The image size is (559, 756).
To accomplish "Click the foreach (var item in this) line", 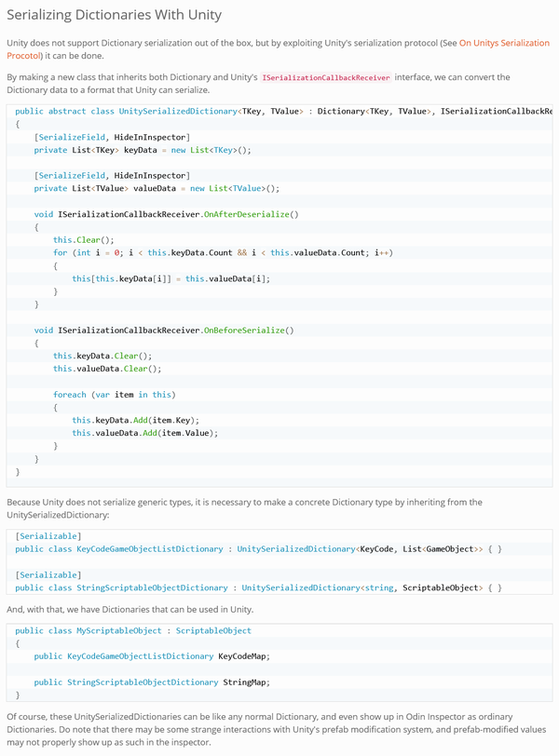I will tap(115, 395).
